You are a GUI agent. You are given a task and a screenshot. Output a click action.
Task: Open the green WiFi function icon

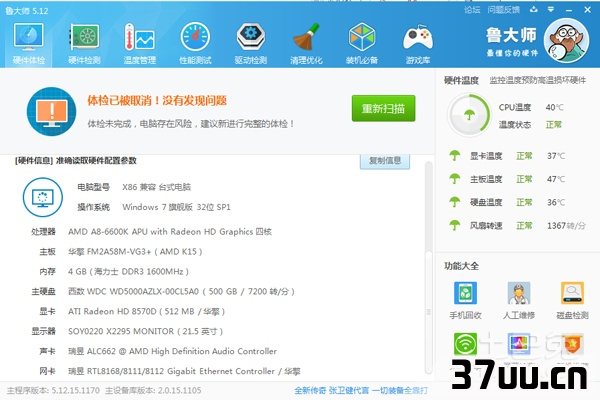(x=465, y=344)
